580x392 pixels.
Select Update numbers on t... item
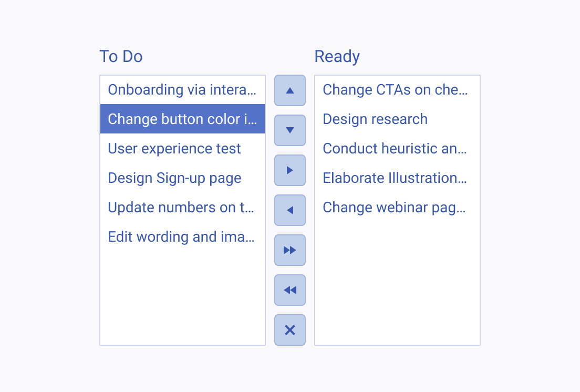click(182, 207)
